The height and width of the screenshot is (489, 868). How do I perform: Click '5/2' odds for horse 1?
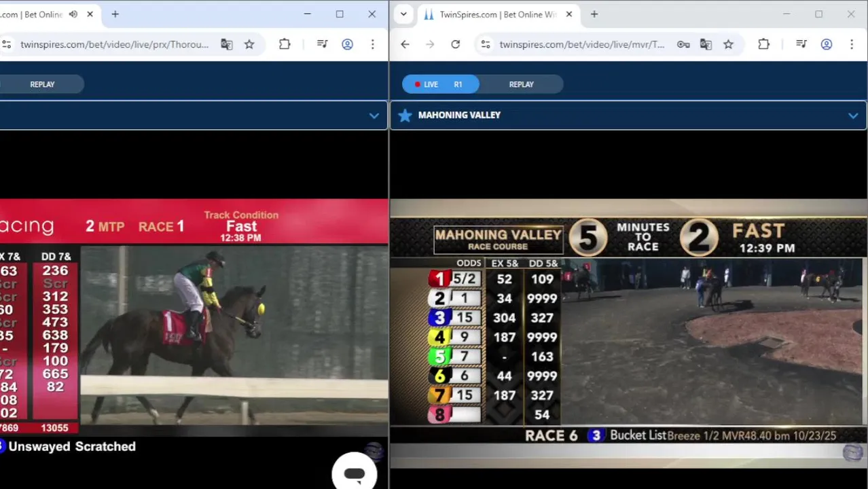(x=465, y=279)
